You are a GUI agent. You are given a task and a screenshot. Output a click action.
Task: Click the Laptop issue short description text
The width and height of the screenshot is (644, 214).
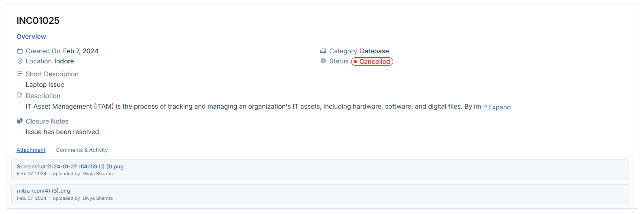pyautogui.click(x=45, y=85)
